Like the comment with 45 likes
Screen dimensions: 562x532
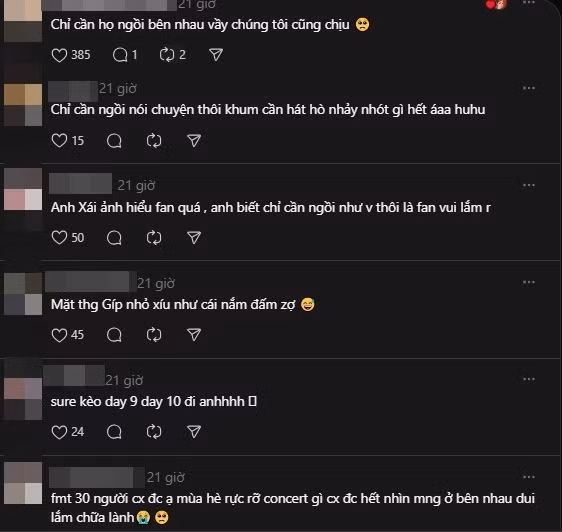coord(59,335)
